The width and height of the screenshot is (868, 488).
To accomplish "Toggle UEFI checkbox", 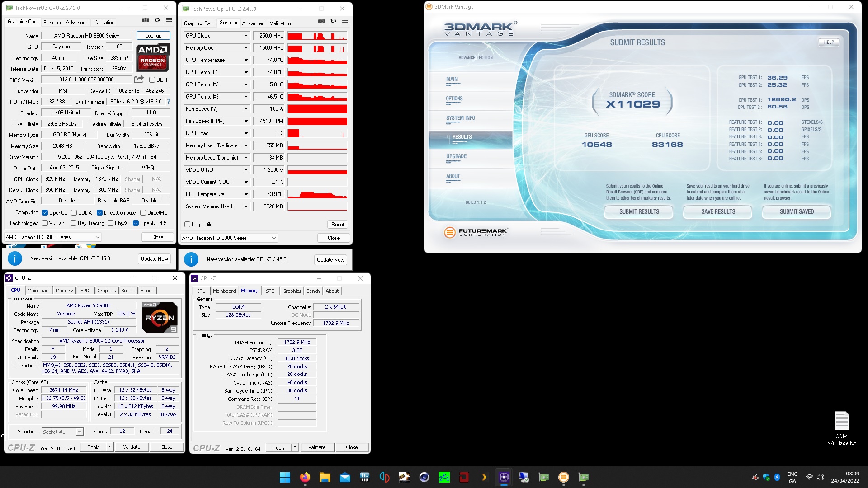I will [152, 80].
